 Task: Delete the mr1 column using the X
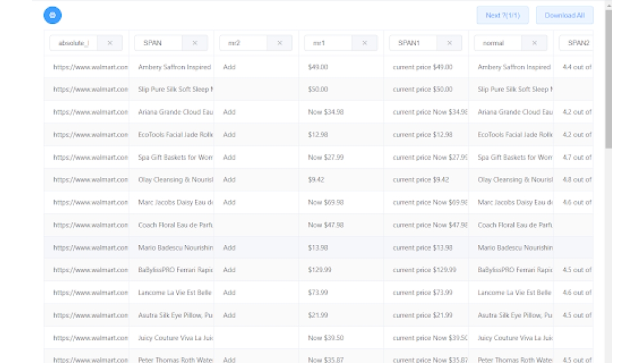tap(365, 43)
